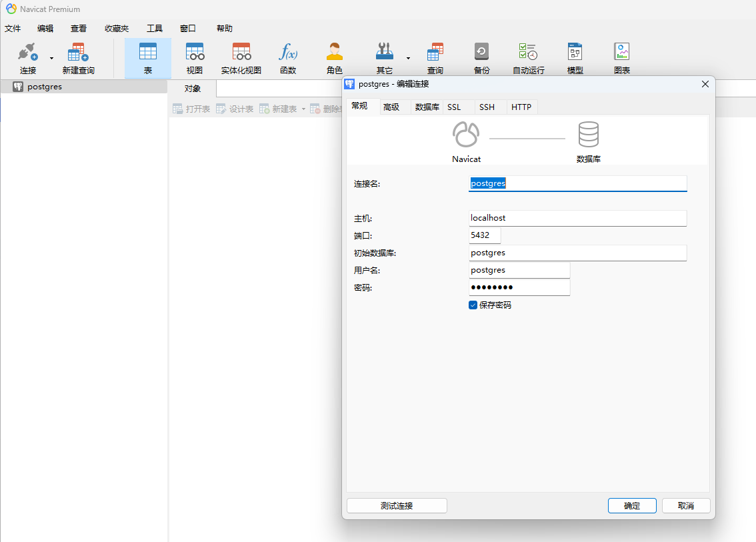Switch to the 高级 (Advanced) tab
756x542 pixels.
(391, 107)
